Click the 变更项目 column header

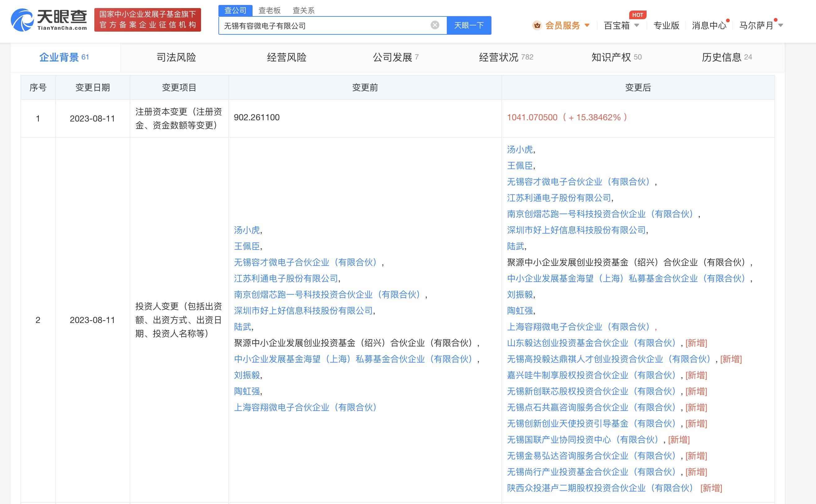179,87
